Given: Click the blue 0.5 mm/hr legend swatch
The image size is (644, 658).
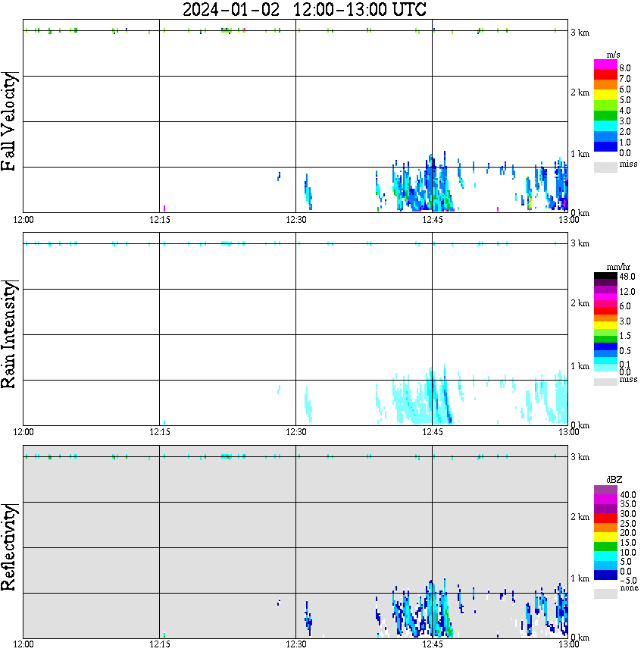Looking at the screenshot, I should [605, 346].
